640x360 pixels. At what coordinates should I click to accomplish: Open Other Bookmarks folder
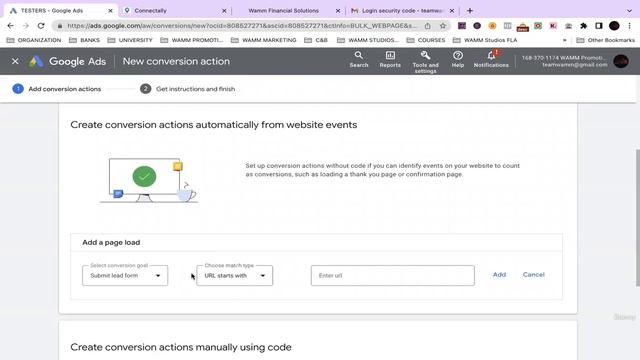(606, 40)
